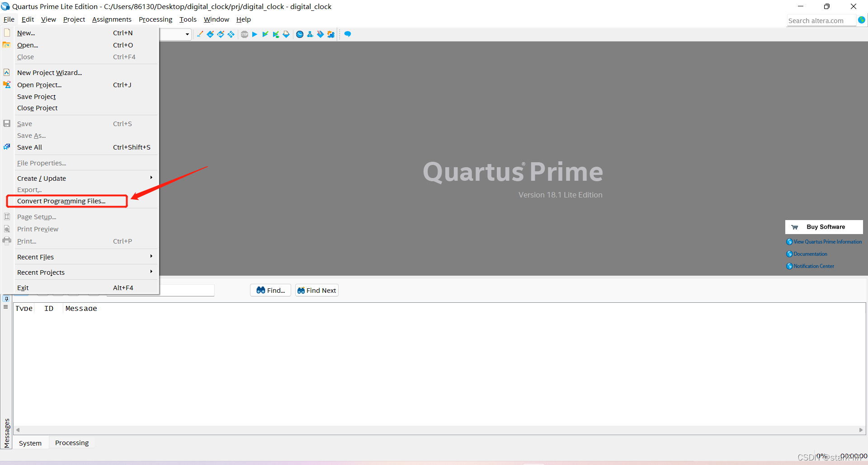Open the Chip Planner grid icon
The image size is (868, 465).
click(x=231, y=34)
